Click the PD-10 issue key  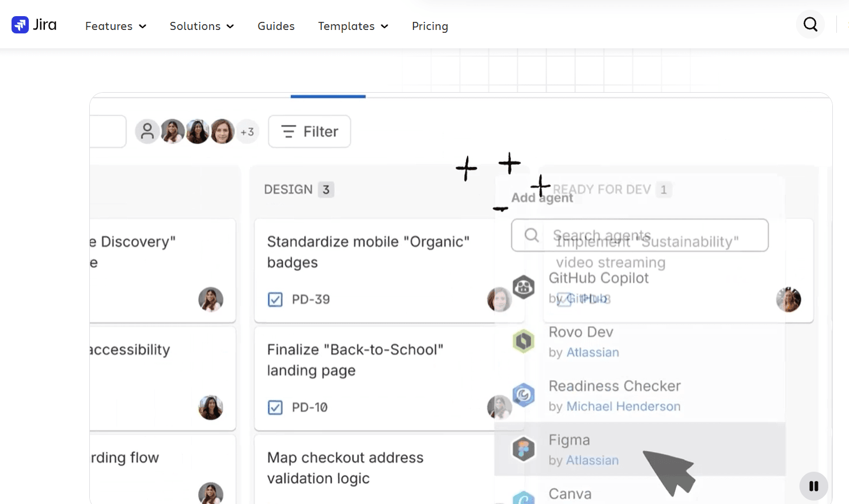[309, 407]
